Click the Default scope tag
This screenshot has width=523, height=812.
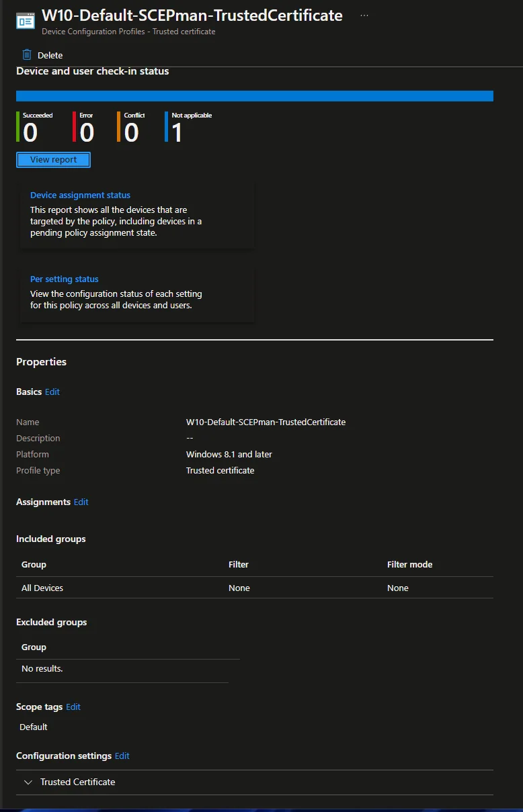pos(34,727)
